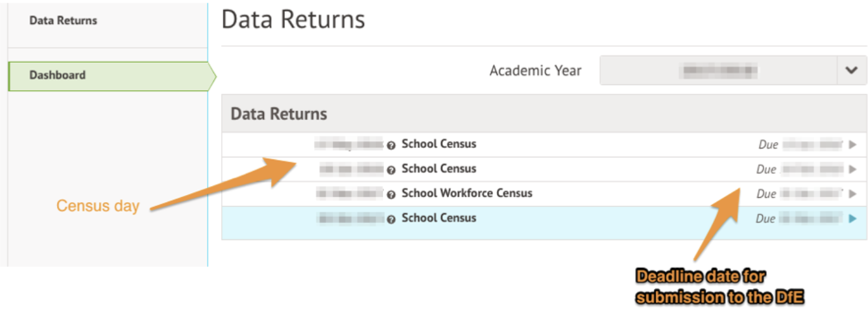868x315 pixels.
Task: Click help icon beside first School Census
Action: point(391,145)
